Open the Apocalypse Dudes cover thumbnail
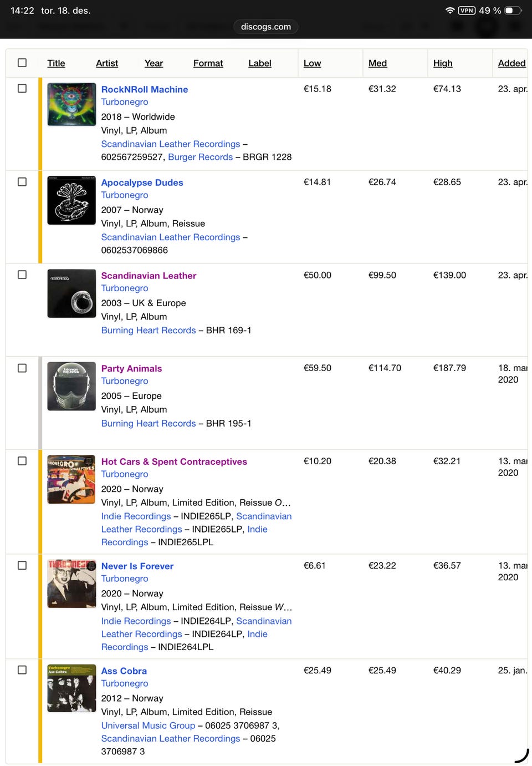 [71, 200]
